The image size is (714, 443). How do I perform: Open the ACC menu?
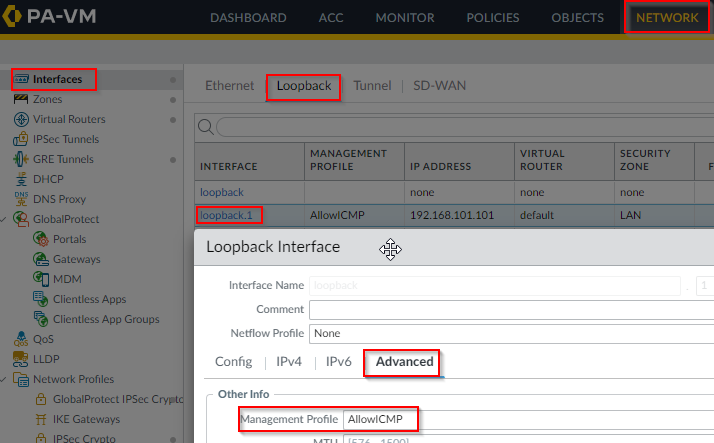coord(331,18)
